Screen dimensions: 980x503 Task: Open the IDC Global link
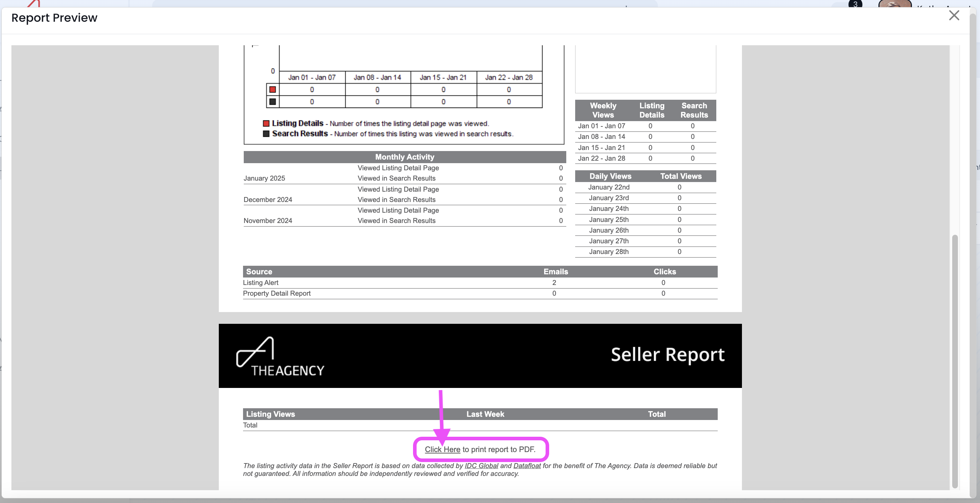[481, 466]
